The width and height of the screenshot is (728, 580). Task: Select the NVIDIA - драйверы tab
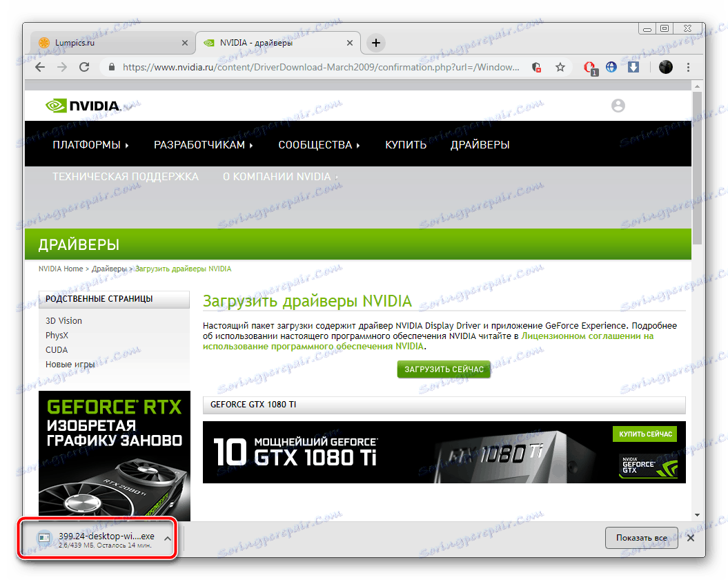point(279,43)
